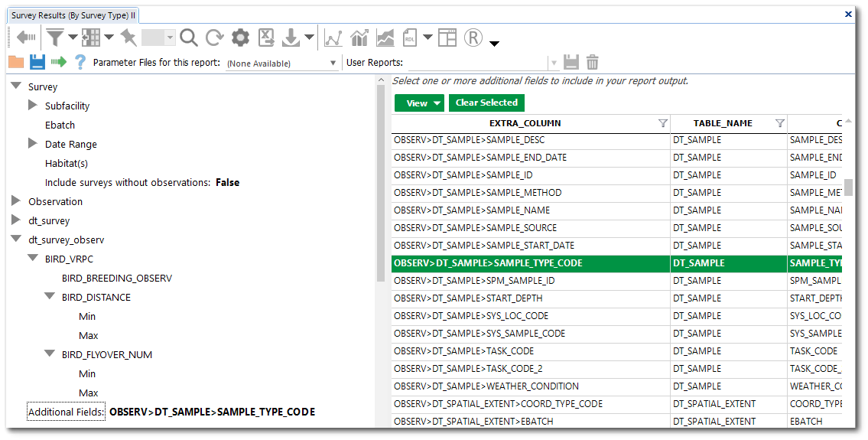Image resolution: width=868 pixels, height=440 pixels.
Task: Click the refresh arrow icon
Action: coord(215,37)
